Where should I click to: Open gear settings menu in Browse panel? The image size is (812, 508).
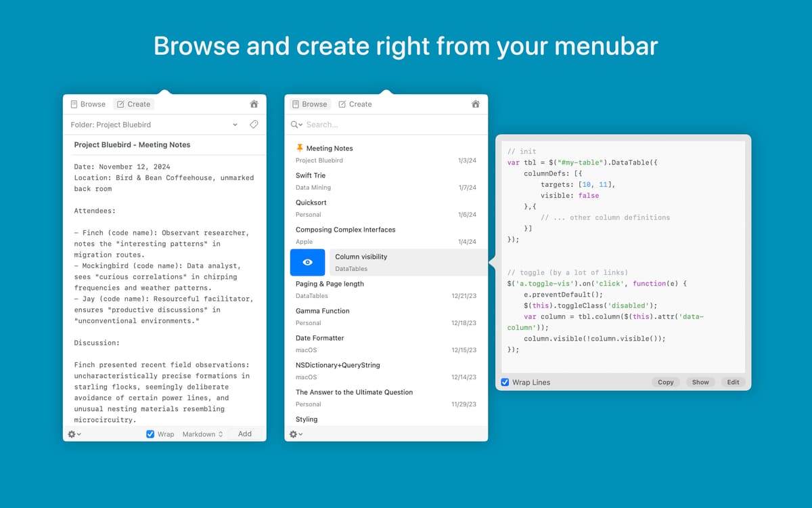pos(296,434)
